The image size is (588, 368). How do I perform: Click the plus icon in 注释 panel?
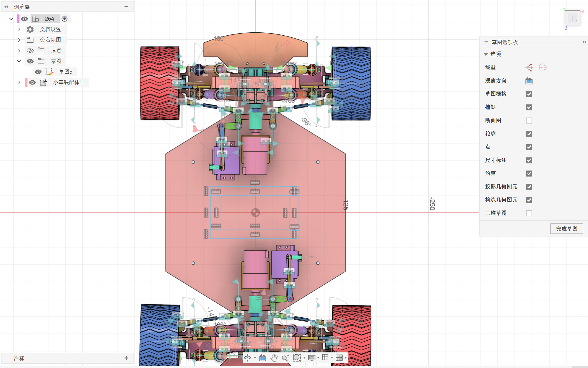pyautogui.click(x=126, y=358)
